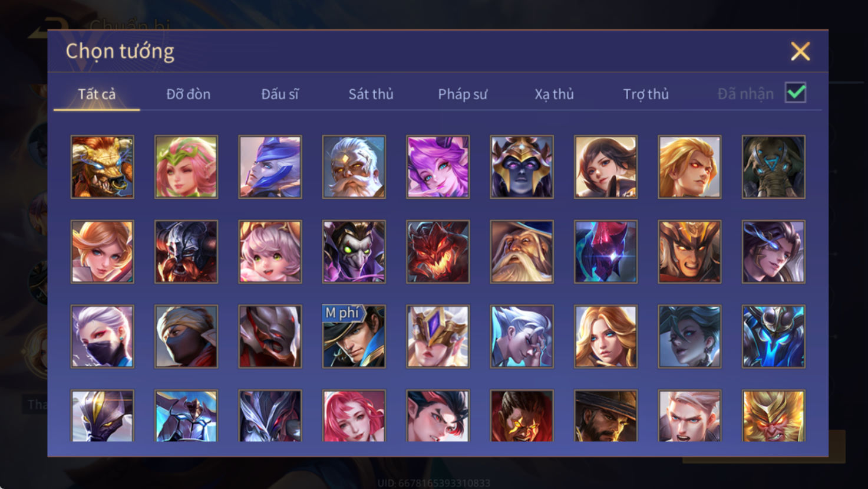Select the hero marked 'M phí'
This screenshot has width=868, height=489.
[x=354, y=337]
